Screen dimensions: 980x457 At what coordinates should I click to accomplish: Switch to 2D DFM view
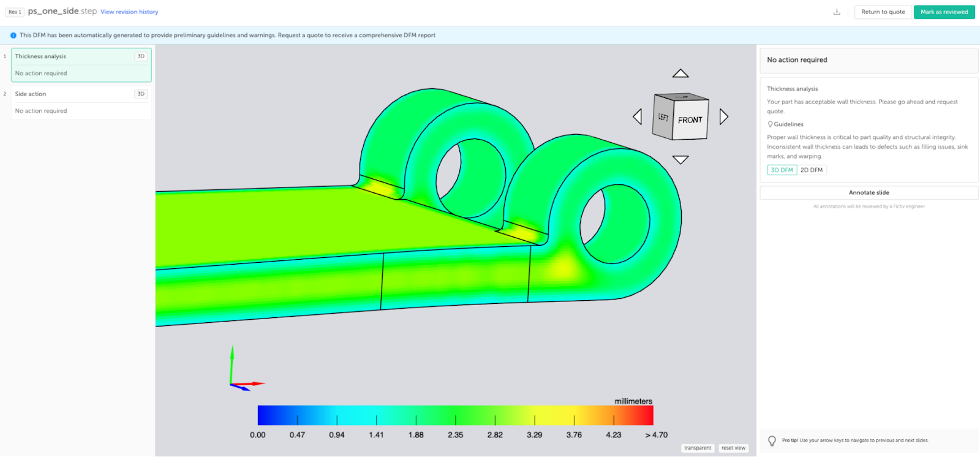[x=812, y=170]
